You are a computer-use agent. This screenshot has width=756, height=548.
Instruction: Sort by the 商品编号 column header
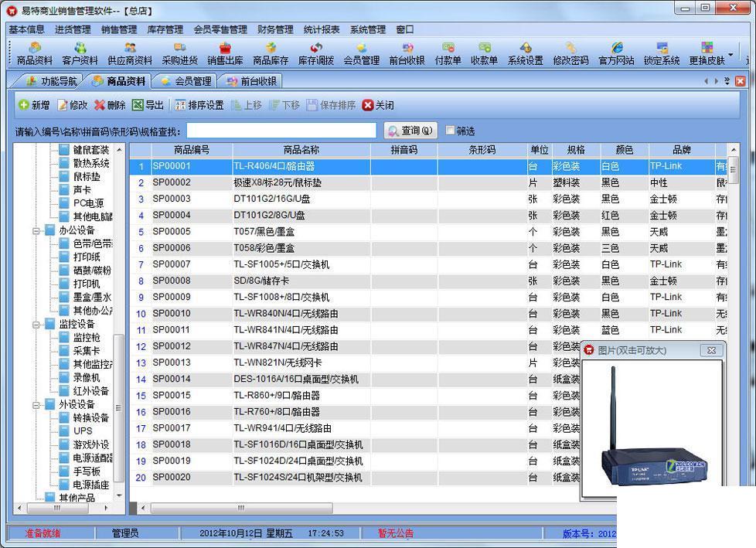click(x=192, y=150)
